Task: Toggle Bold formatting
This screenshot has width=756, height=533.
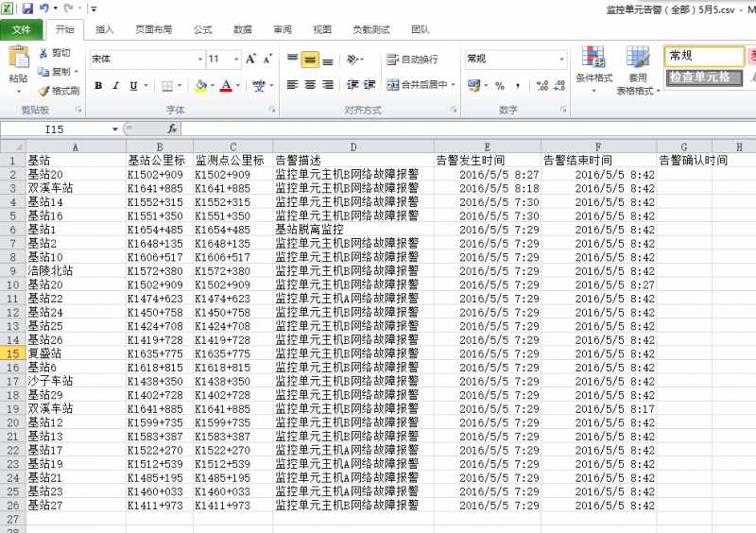Action: tap(98, 86)
